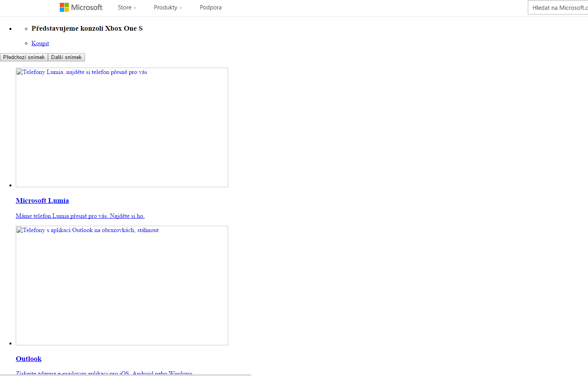Focus the Hledat na Microsoft search field
Image resolution: width=588 pixels, height=376 pixels.
click(558, 8)
